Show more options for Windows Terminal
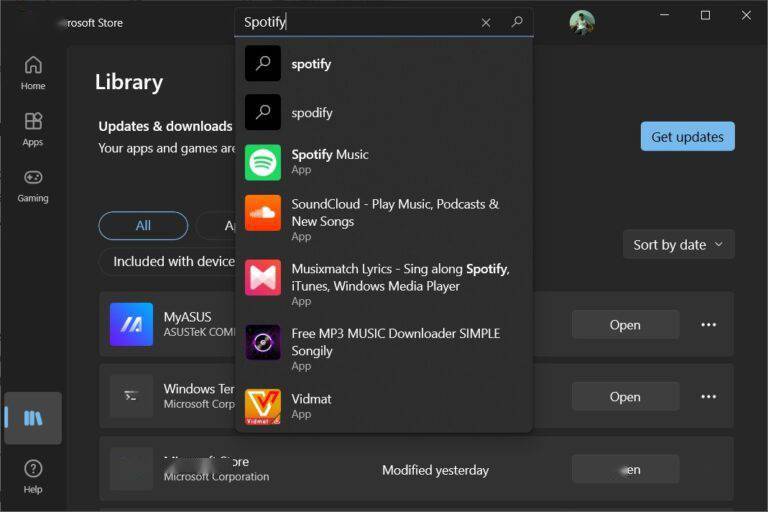 click(x=708, y=397)
